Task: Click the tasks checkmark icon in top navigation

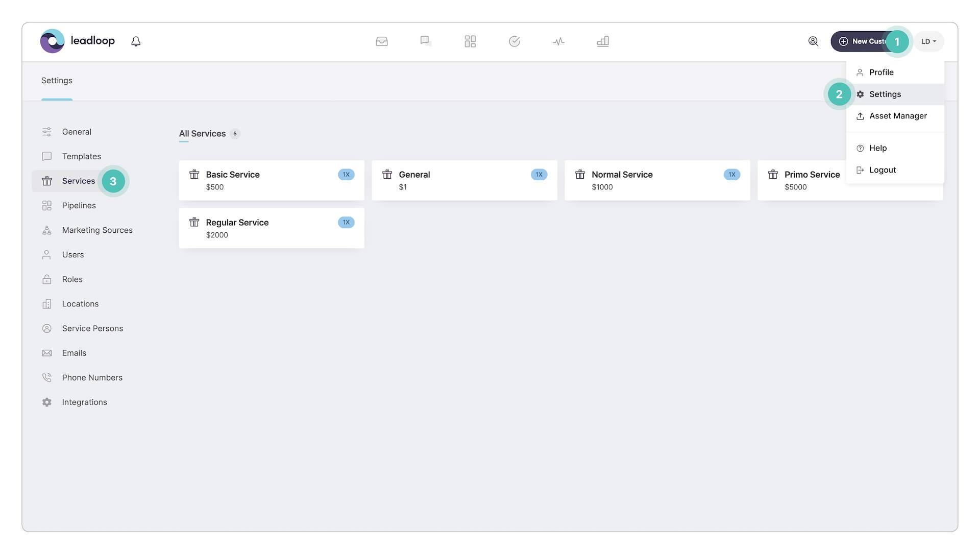Action: pyautogui.click(x=514, y=41)
